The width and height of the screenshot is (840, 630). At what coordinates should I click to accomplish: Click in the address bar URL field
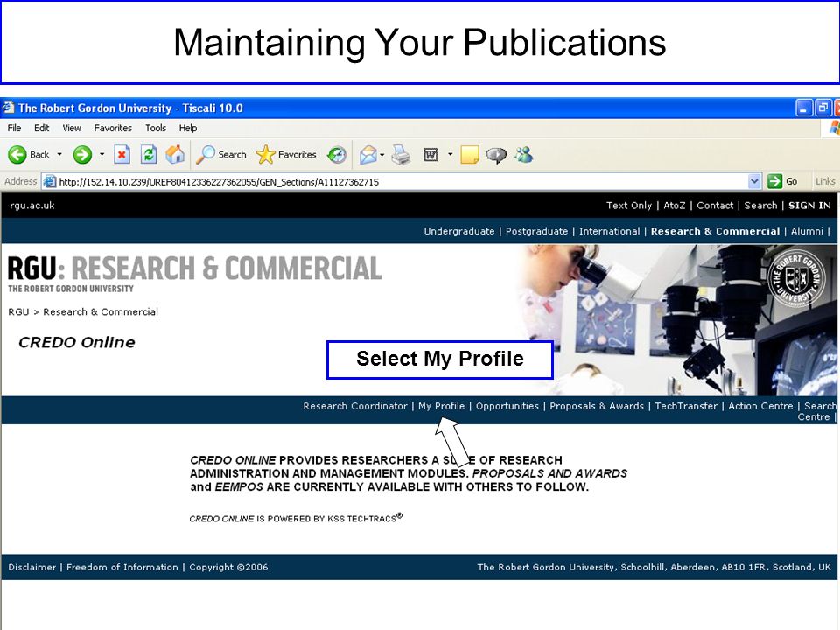click(402, 182)
